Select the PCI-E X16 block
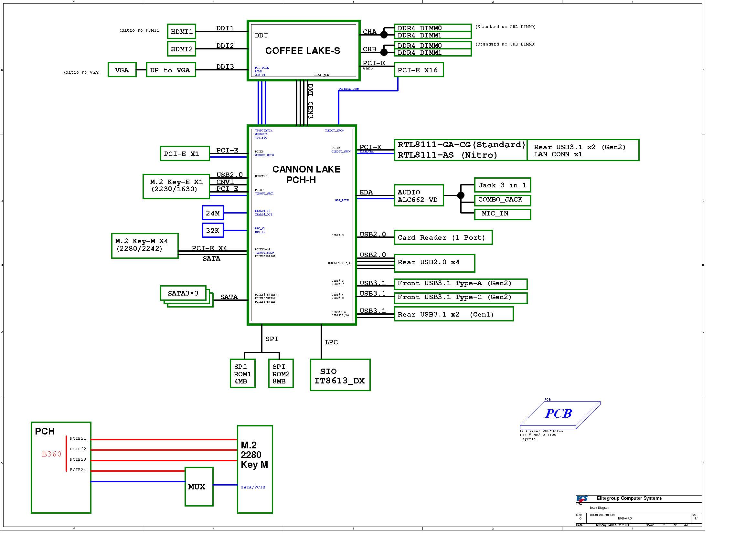Viewport: 756px width, 534px height. click(x=419, y=70)
